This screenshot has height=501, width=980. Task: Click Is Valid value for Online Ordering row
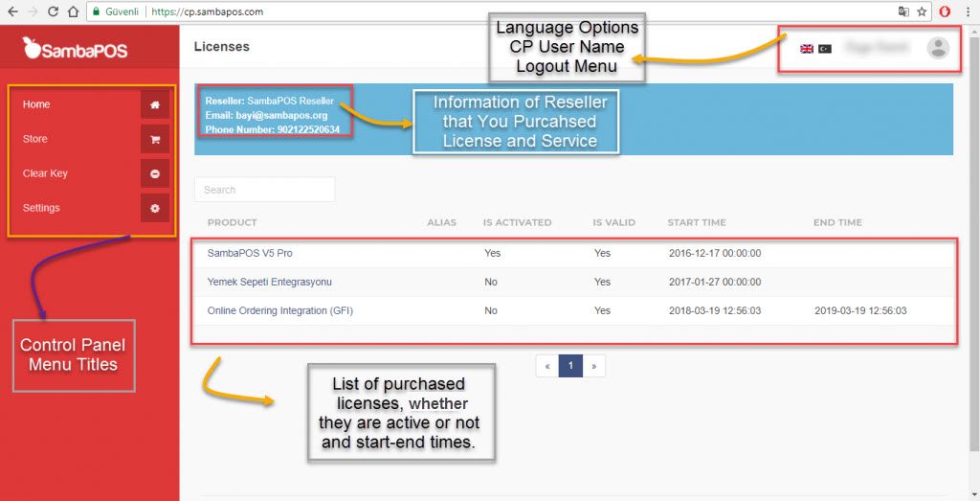click(603, 310)
